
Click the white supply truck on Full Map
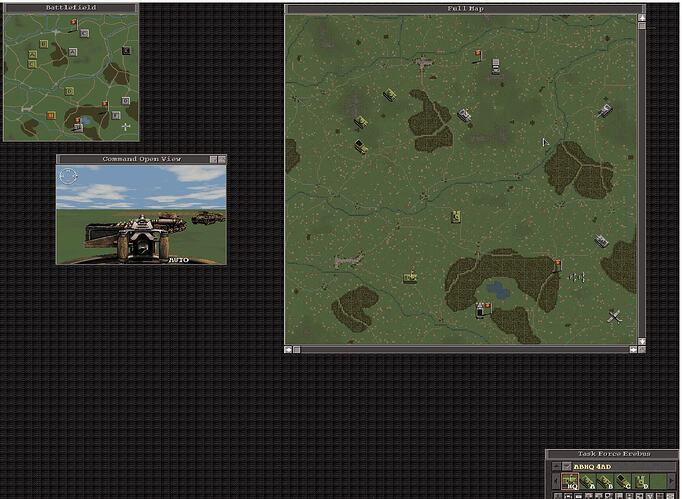coord(496,66)
